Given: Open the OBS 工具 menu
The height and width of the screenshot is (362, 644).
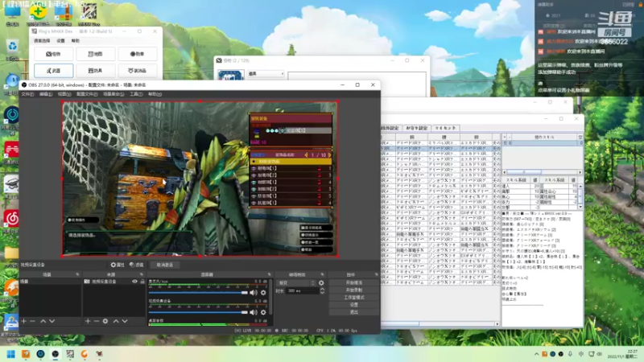Looking at the screenshot, I should click(x=136, y=94).
